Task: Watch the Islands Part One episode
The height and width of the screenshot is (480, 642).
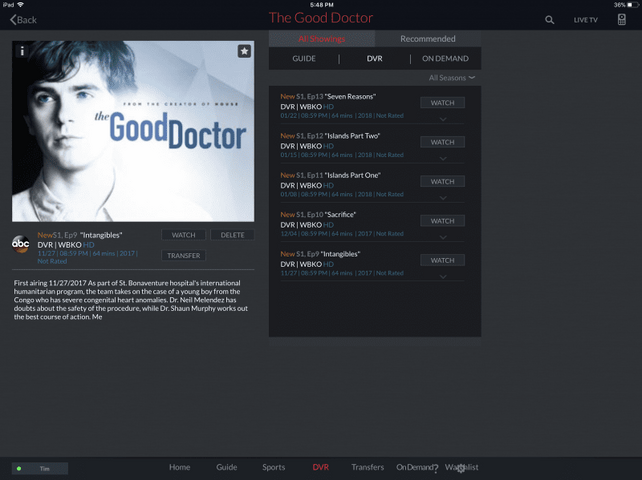Action: tap(442, 181)
